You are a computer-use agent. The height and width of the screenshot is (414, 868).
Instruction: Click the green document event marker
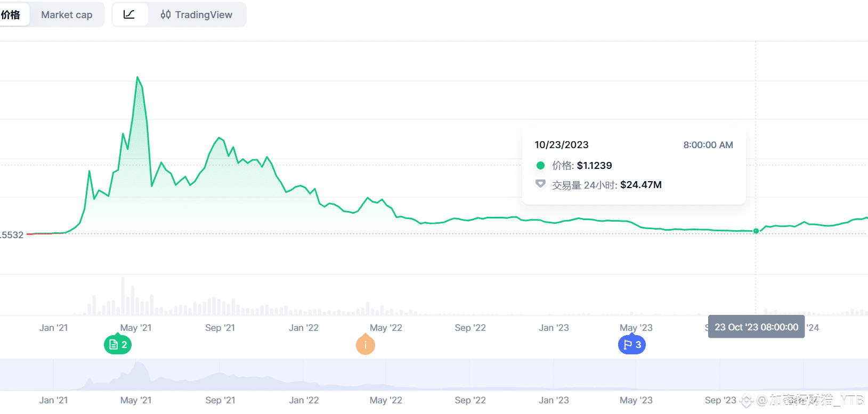(x=118, y=345)
